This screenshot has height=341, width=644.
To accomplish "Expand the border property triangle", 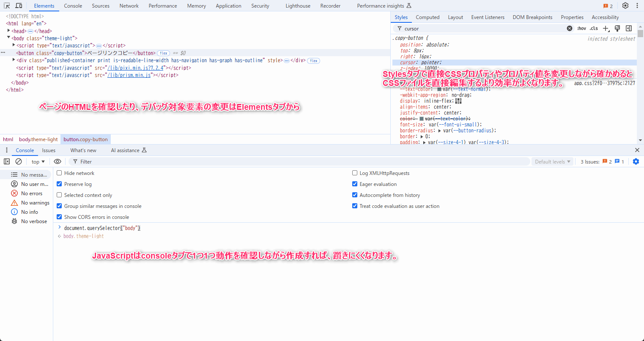I will click(x=422, y=136).
